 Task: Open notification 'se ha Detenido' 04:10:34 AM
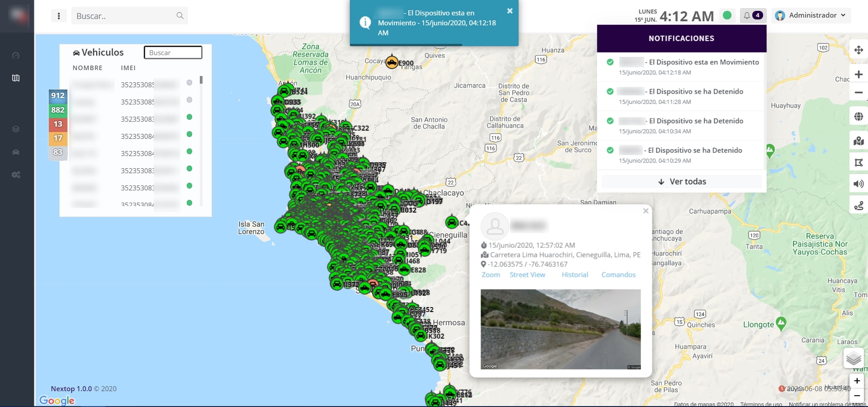(x=682, y=125)
